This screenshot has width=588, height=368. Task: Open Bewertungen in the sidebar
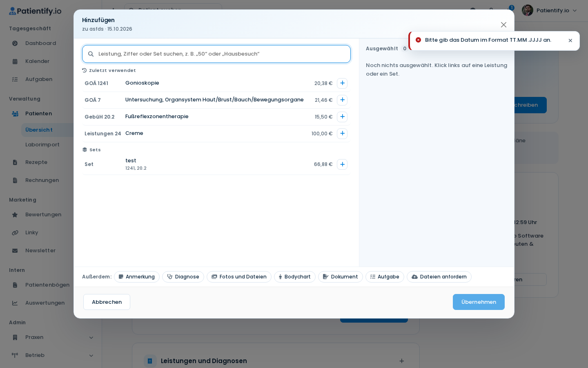coord(43,215)
